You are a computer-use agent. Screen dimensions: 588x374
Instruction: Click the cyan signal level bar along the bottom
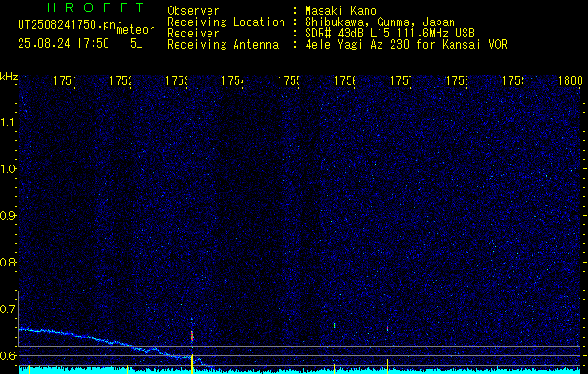pos(299,371)
